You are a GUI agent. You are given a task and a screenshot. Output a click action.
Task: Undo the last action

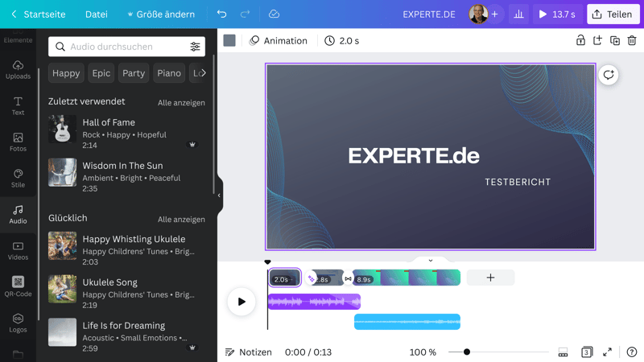(x=222, y=14)
